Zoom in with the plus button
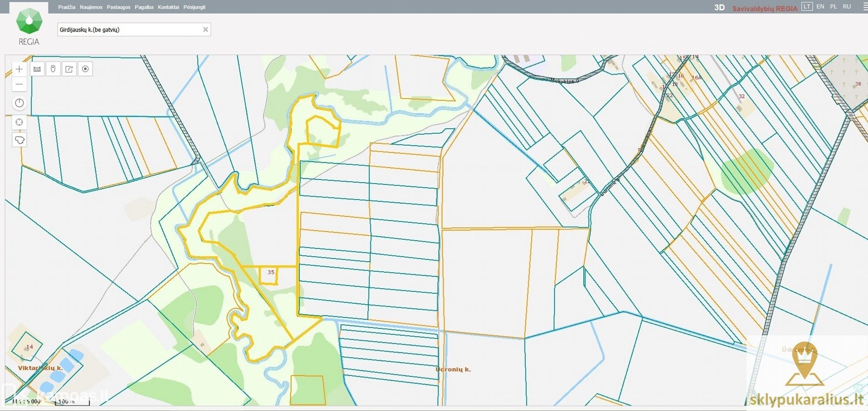Viewport: 868px width, 411px height. (x=19, y=69)
